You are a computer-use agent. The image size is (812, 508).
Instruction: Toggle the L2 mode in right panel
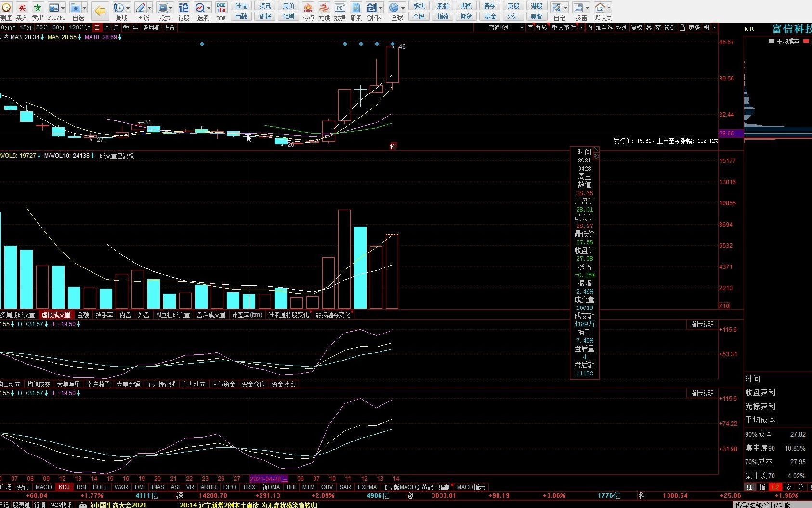pos(775,487)
